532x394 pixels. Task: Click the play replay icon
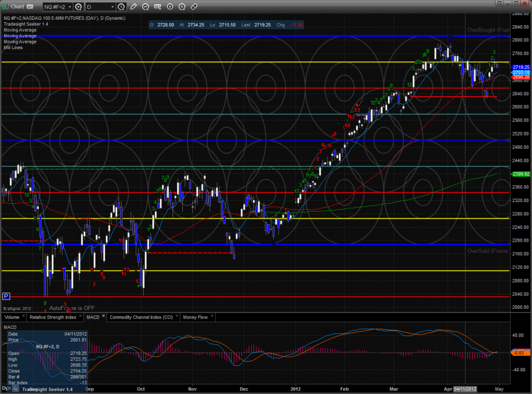coord(170,7)
